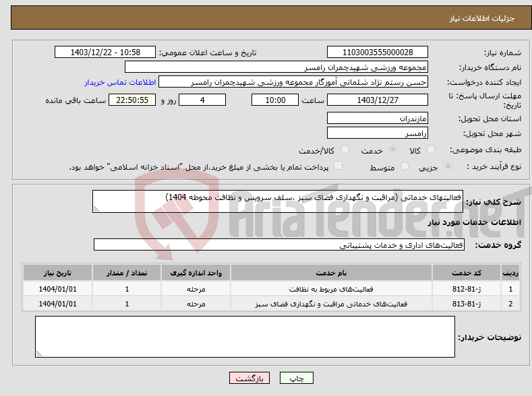Click service code ژ-81-812 cell
Viewport: 532px width, 396px height.
tap(467, 289)
